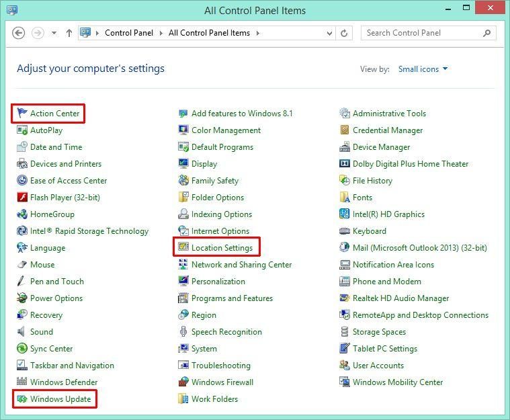Open the Pen and Touch link
Viewport: 510px width, 420px height.
[x=57, y=282]
